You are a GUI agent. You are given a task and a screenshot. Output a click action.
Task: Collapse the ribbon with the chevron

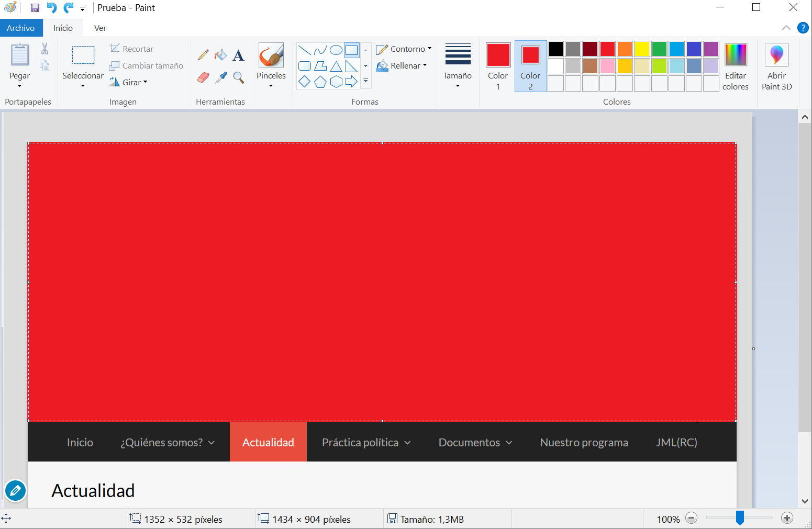coord(786,28)
